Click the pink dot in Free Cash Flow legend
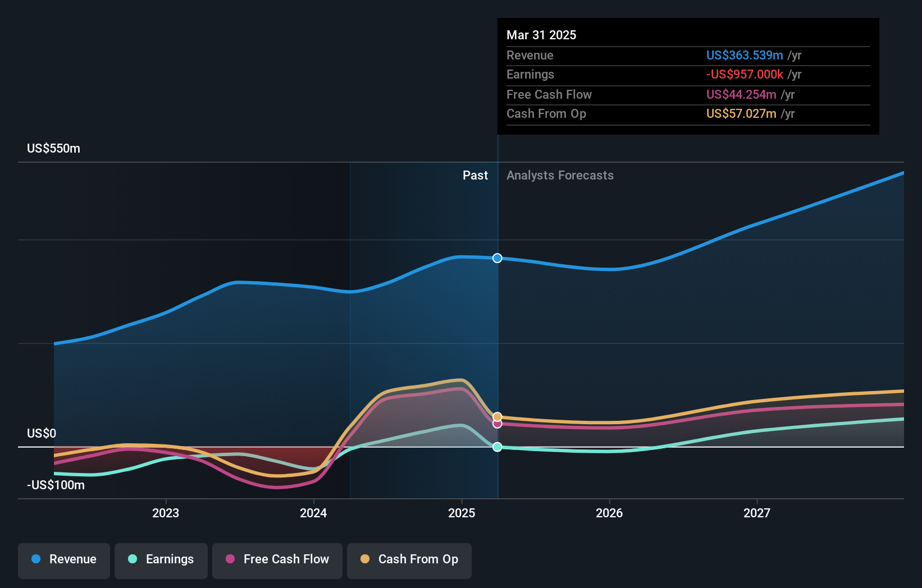Screen dimensions: 922x588 (x=230, y=559)
